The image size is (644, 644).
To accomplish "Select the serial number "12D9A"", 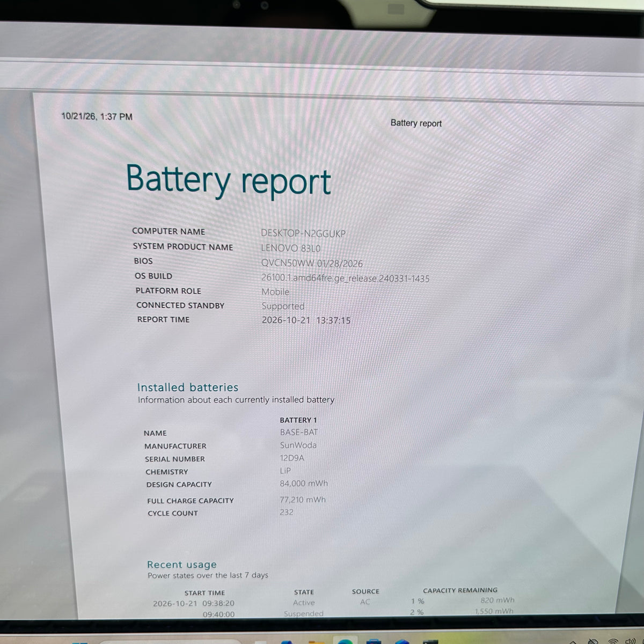I will (292, 458).
